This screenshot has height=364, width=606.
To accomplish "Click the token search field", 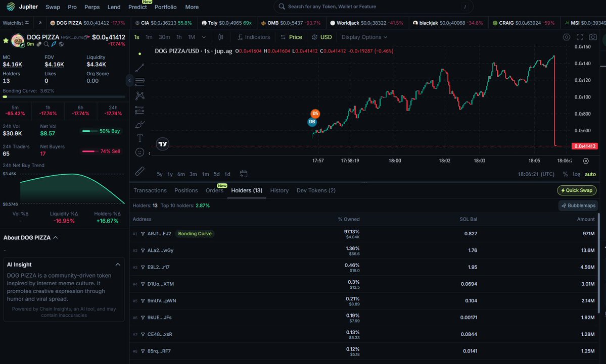I will (x=374, y=7).
